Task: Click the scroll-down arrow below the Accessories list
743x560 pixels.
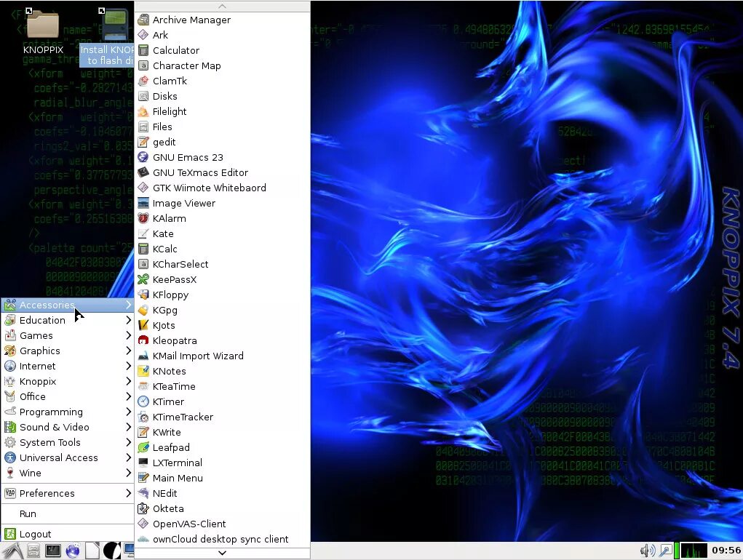Action: (222, 553)
